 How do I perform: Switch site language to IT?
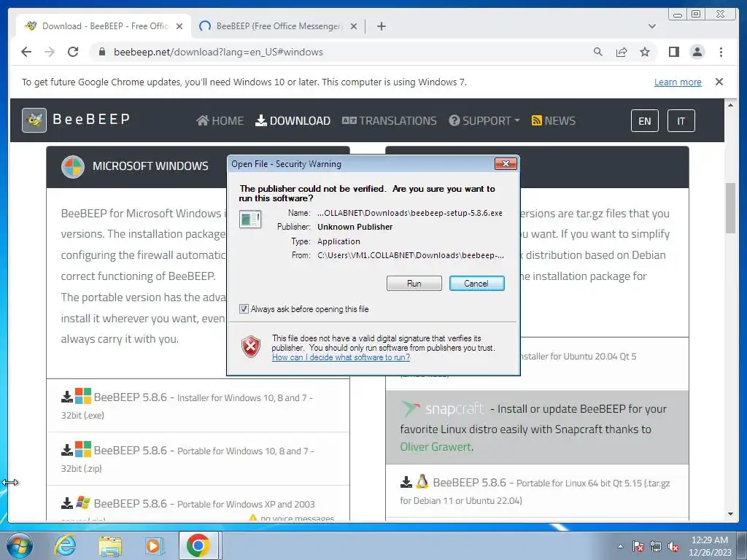tap(681, 121)
